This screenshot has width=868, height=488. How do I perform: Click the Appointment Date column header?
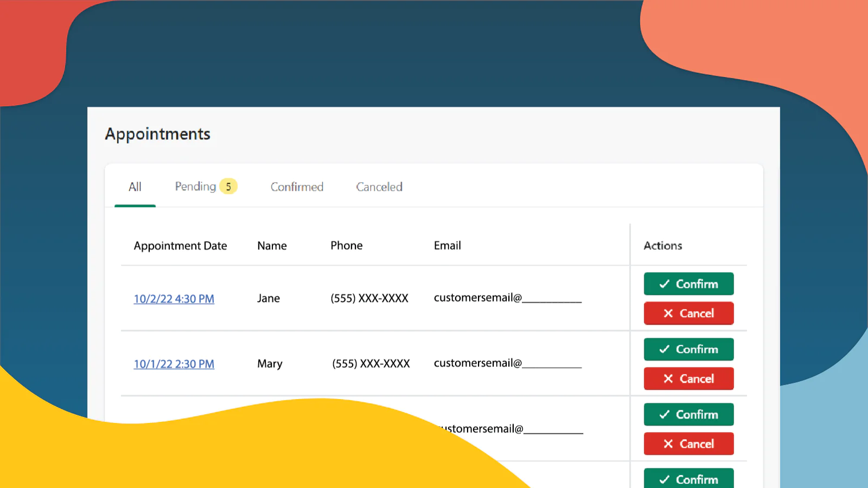point(181,246)
